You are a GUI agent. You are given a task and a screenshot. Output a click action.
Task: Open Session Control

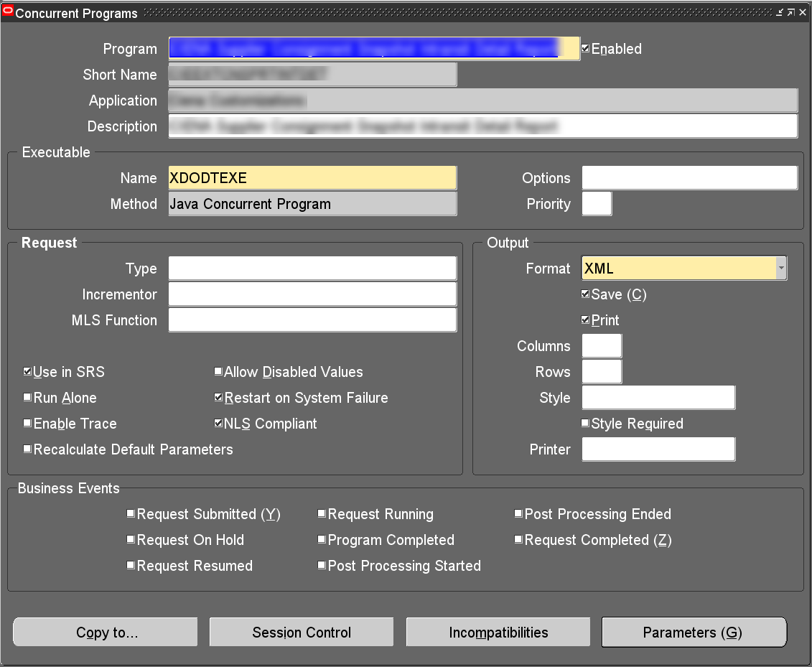click(x=302, y=633)
